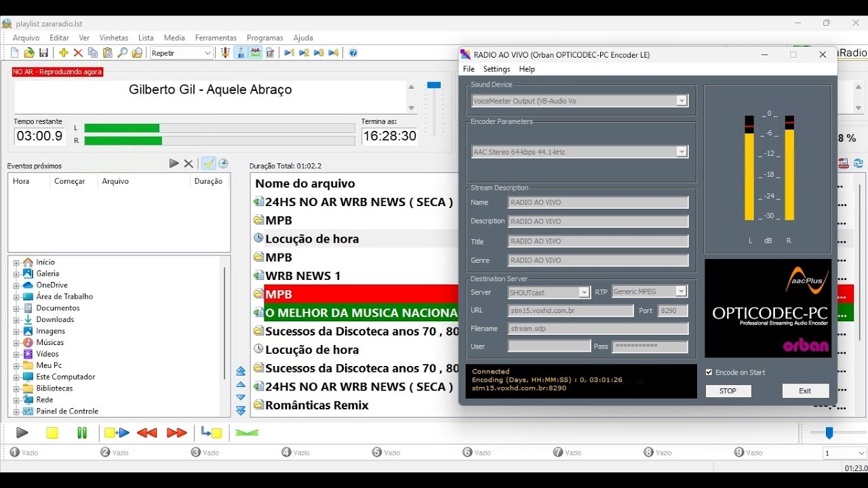Open the Repetir playback mode dropdown
The height and width of the screenshot is (488, 868).
point(182,53)
